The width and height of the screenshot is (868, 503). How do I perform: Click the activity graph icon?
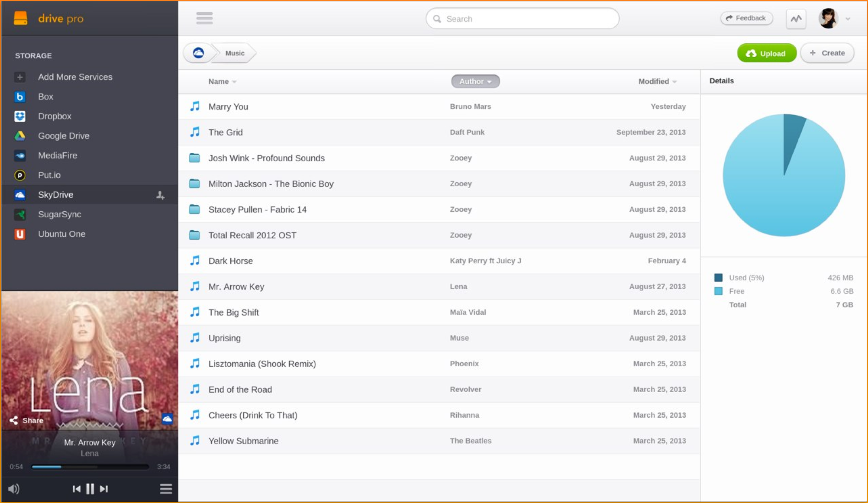click(x=796, y=19)
